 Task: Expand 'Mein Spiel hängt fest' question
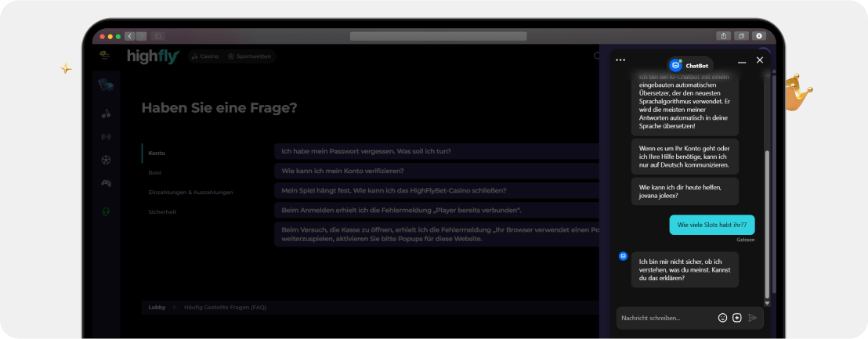[x=437, y=190]
